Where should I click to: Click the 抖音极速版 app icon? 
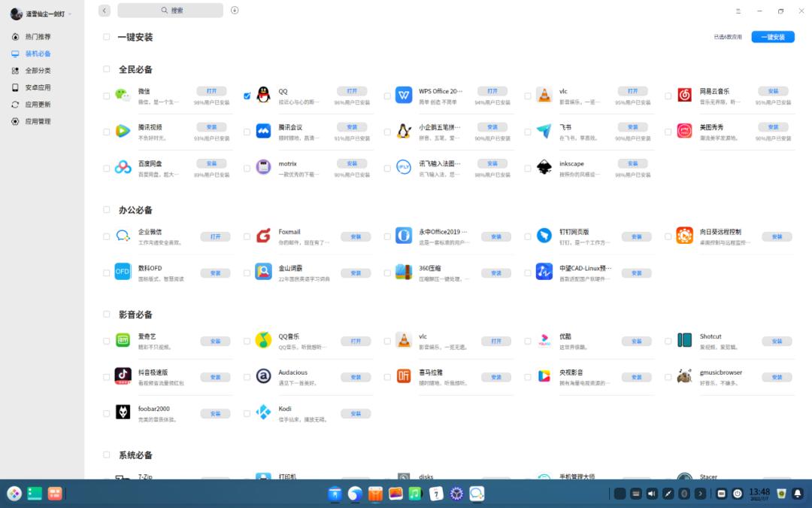pyautogui.click(x=123, y=376)
